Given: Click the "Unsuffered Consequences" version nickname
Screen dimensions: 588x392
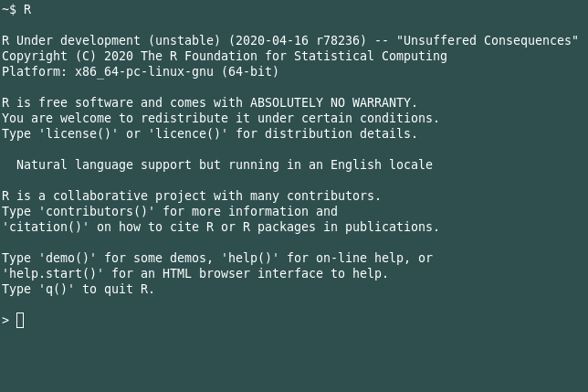Looking at the screenshot, I should coord(488,40).
